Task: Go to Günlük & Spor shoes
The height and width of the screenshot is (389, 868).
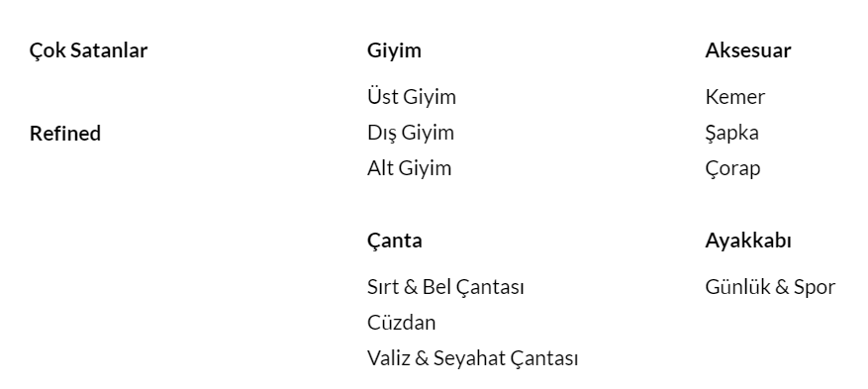Action: pos(770,287)
